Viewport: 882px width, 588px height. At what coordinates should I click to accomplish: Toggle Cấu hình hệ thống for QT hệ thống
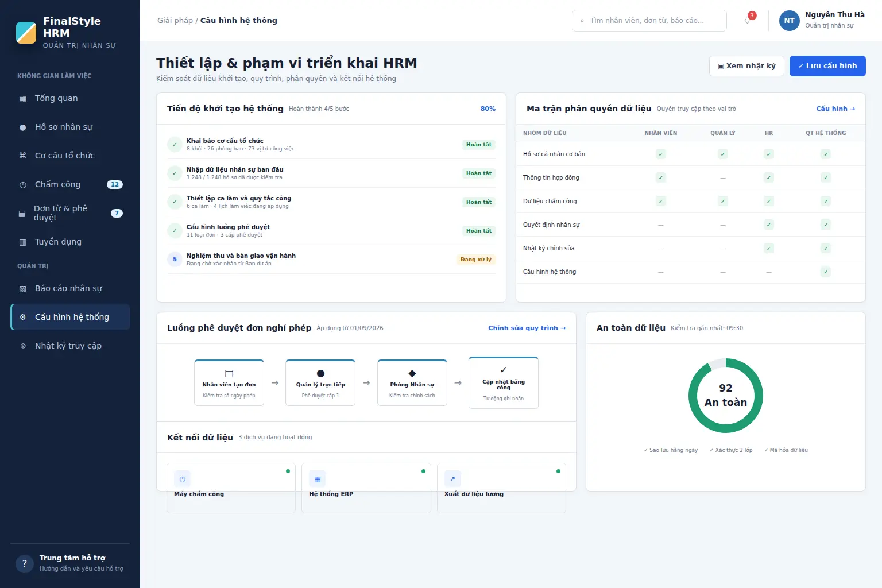[826, 272]
